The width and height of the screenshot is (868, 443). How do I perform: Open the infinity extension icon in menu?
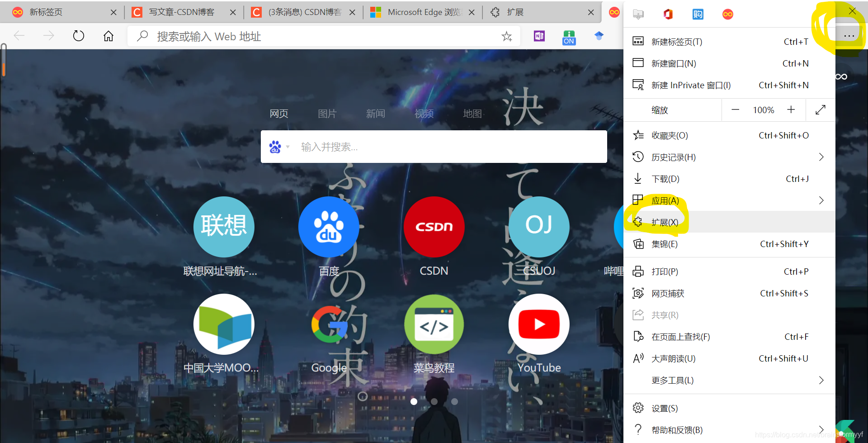click(x=728, y=14)
